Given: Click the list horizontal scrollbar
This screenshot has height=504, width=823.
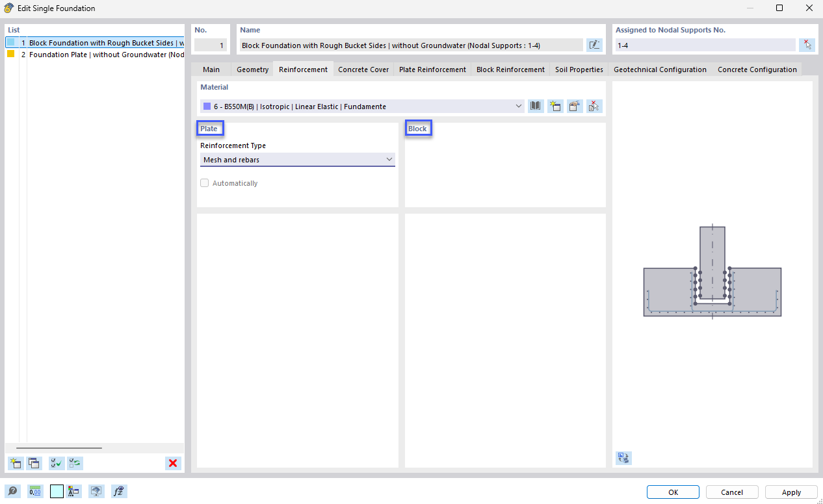Looking at the screenshot, I should [x=59, y=448].
